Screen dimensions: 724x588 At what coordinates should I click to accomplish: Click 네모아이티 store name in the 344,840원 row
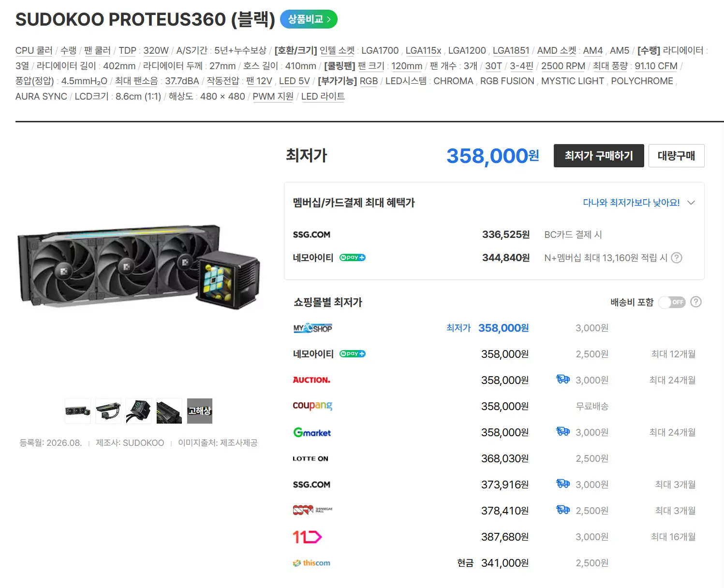point(313,258)
